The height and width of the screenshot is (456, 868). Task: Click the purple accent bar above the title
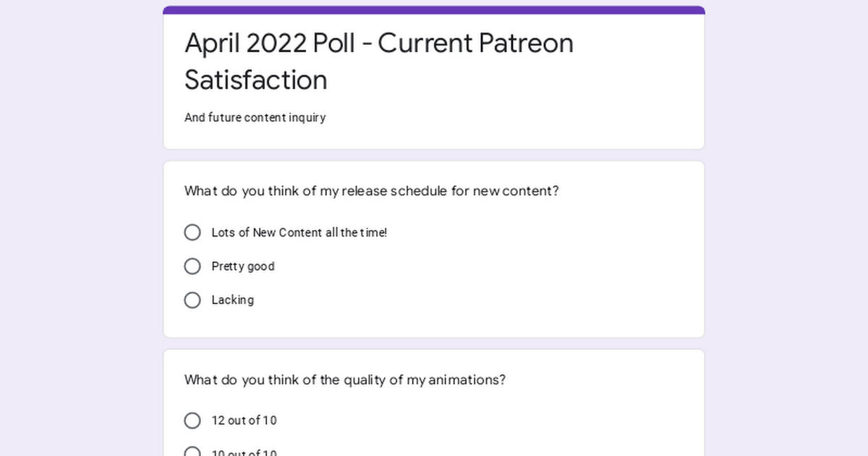coord(434,10)
